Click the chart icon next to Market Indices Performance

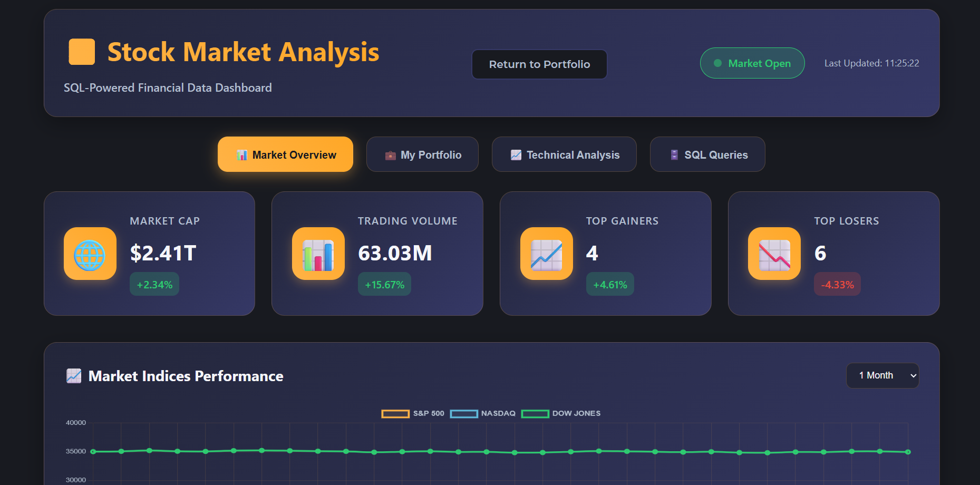pos(73,376)
